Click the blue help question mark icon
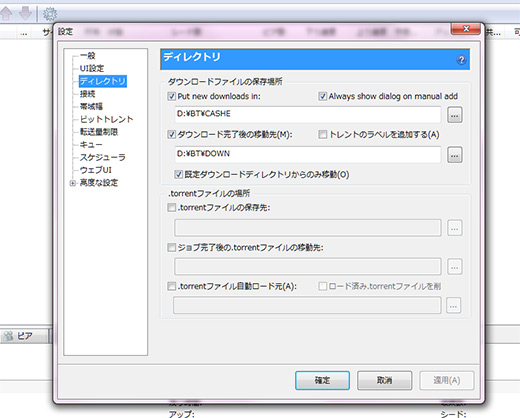 point(461,60)
